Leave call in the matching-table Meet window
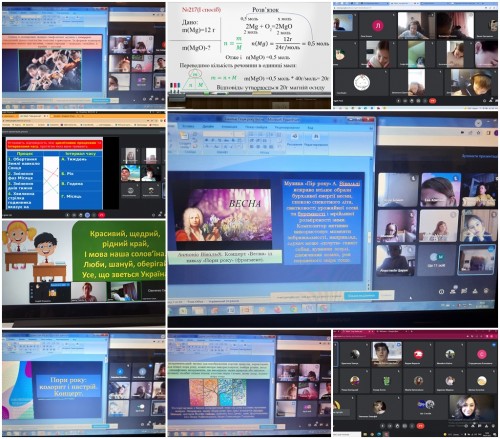500x439 pixels. tap(101, 215)
